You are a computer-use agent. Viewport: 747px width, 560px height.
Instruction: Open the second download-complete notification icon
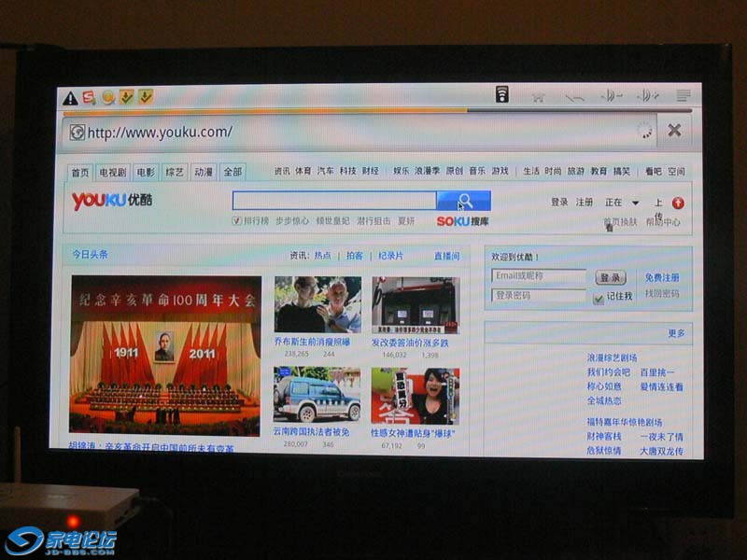(x=146, y=96)
